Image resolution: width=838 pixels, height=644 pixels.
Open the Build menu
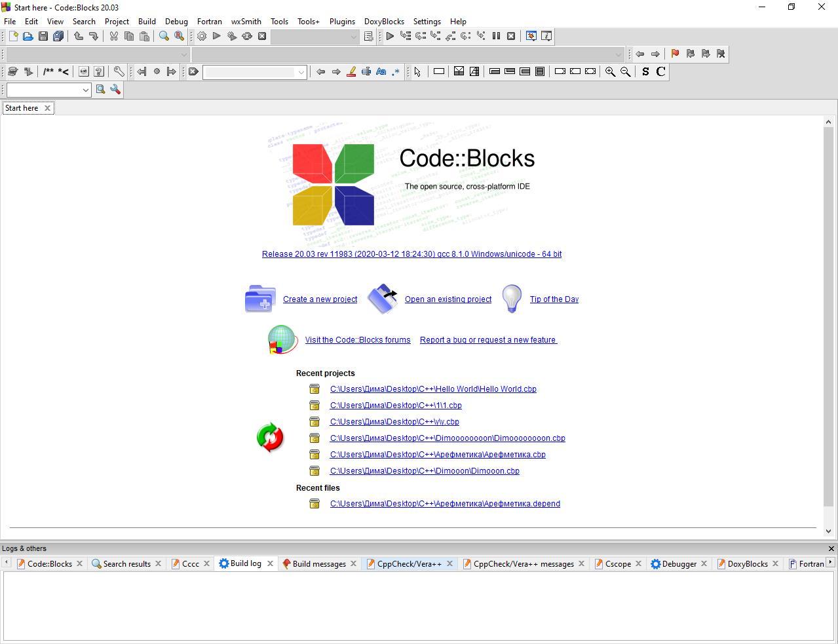point(147,22)
